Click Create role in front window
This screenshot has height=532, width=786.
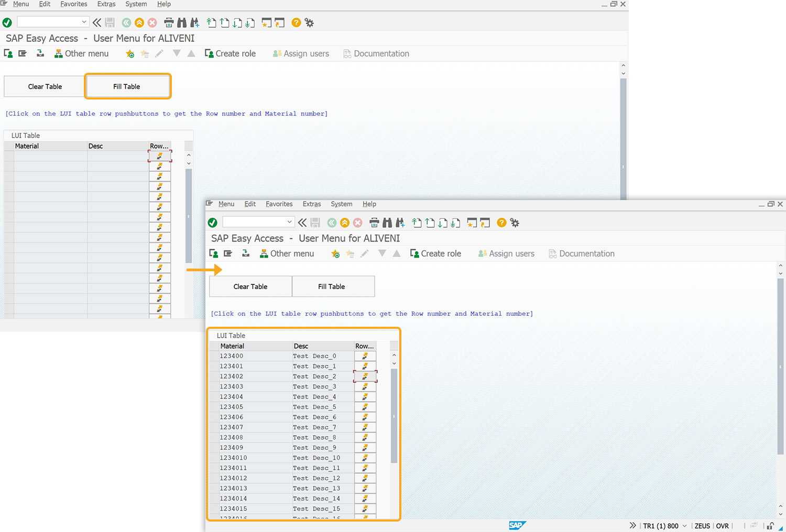point(435,253)
